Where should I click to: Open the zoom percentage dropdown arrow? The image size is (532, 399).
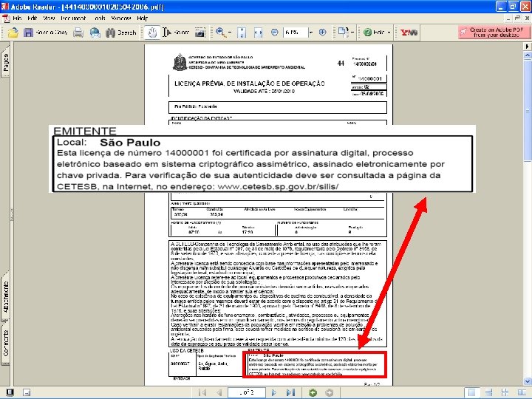coord(311,33)
